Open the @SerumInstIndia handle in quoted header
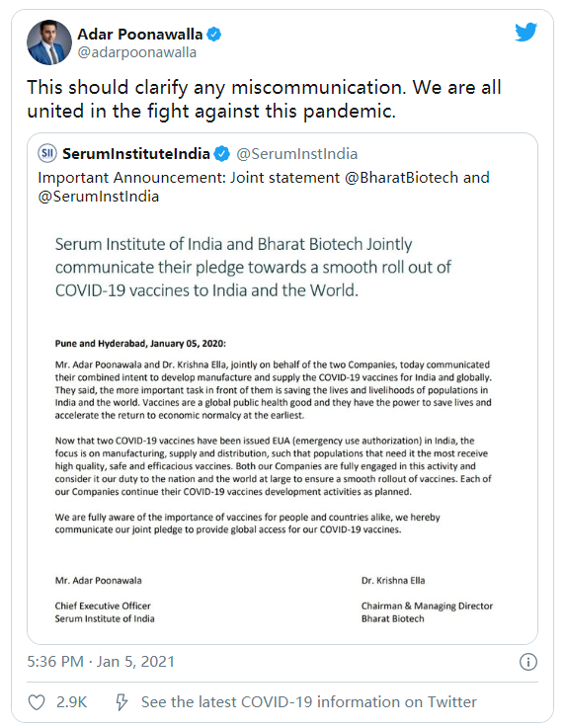 pyautogui.click(x=297, y=154)
